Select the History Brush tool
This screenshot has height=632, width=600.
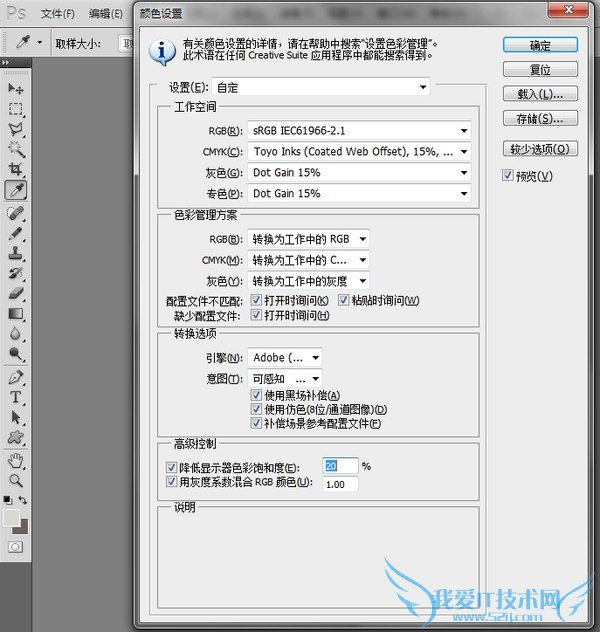click(x=15, y=273)
